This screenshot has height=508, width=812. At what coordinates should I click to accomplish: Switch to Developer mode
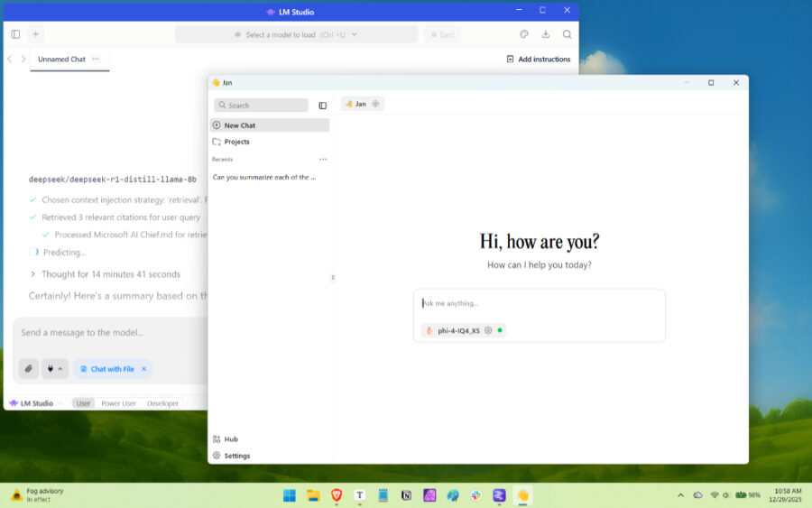click(162, 403)
